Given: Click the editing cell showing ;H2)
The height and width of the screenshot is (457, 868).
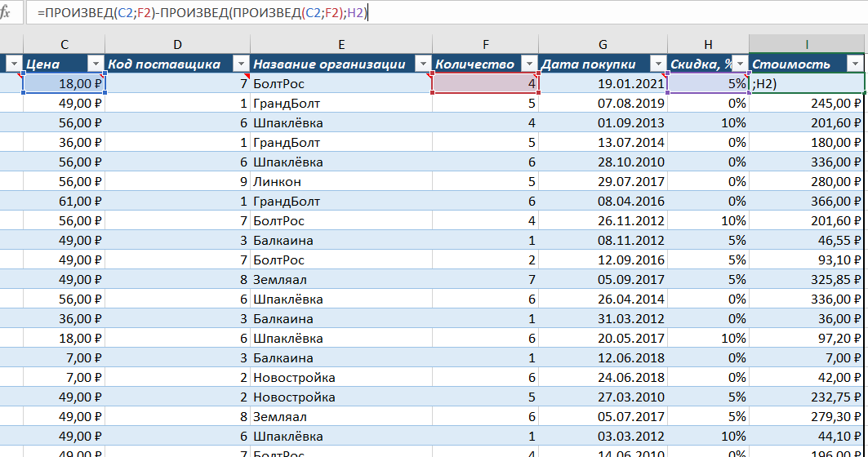Looking at the screenshot, I should (x=807, y=83).
